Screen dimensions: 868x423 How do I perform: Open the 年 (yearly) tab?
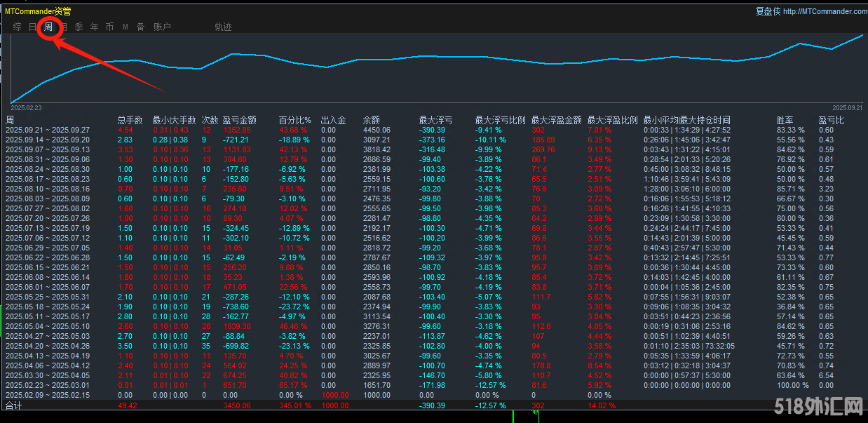click(95, 27)
